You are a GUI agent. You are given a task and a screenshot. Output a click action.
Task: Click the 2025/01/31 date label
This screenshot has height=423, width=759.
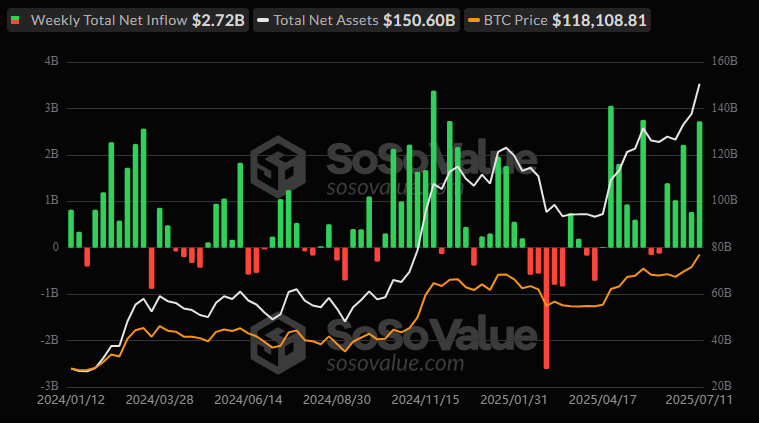tap(514, 400)
